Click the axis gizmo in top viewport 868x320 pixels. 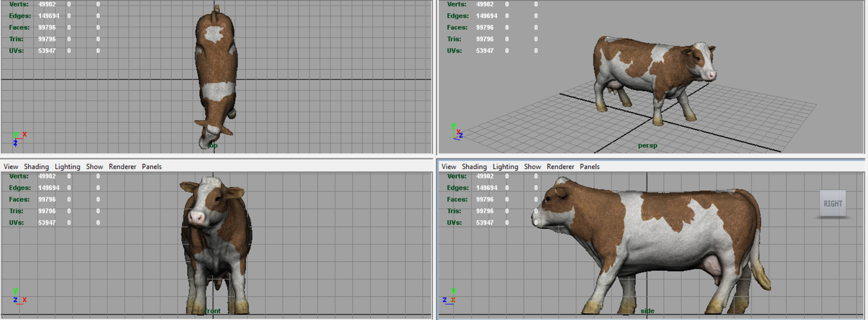click(x=19, y=139)
